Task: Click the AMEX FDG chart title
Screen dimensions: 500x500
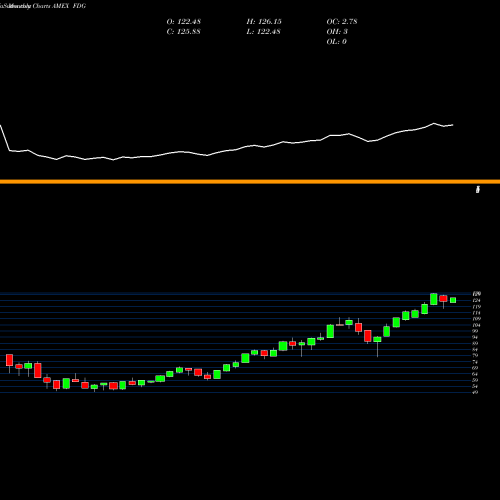Action: [69, 6]
